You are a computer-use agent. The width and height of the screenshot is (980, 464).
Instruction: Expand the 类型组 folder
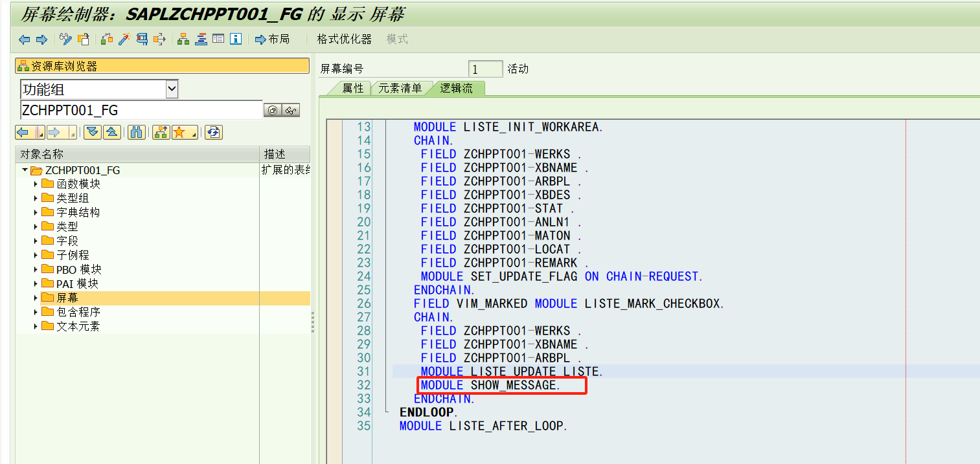[x=36, y=199]
